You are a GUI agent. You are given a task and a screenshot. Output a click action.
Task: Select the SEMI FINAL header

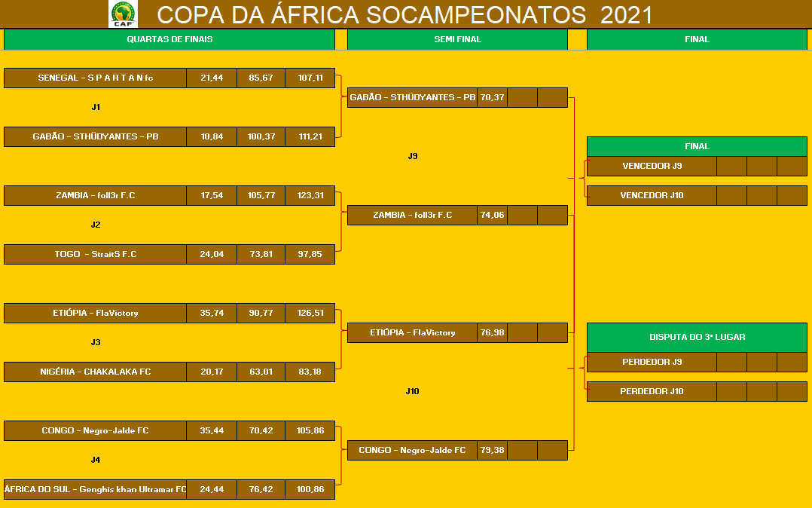[x=457, y=39]
